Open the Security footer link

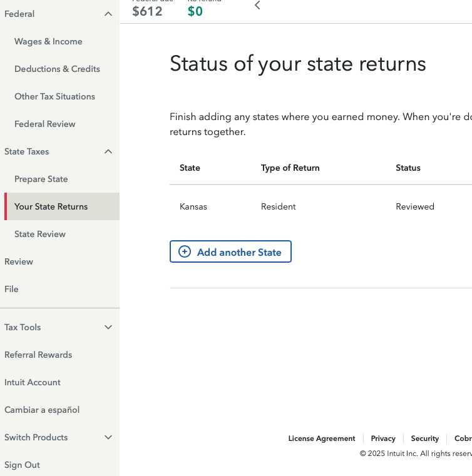pos(425,438)
